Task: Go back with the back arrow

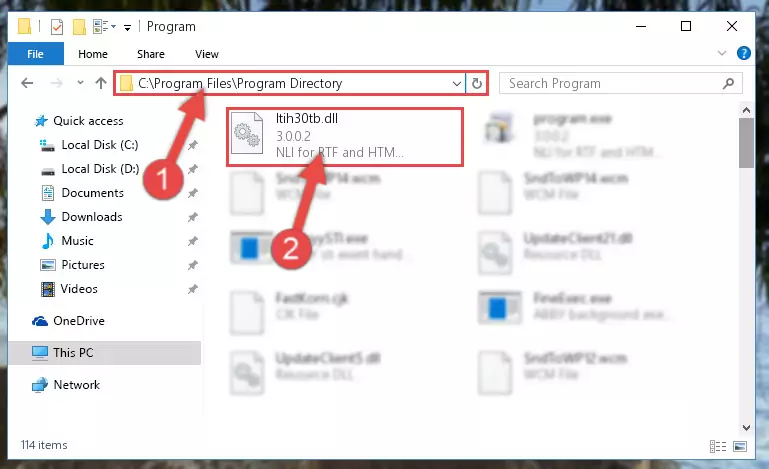Action: [27, 83]
